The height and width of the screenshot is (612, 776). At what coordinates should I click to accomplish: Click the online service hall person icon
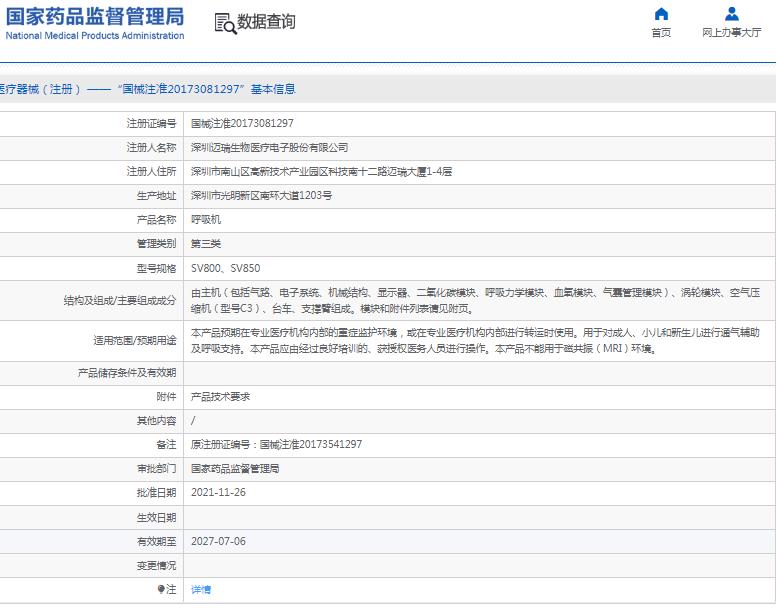click(x=731, y=14)
